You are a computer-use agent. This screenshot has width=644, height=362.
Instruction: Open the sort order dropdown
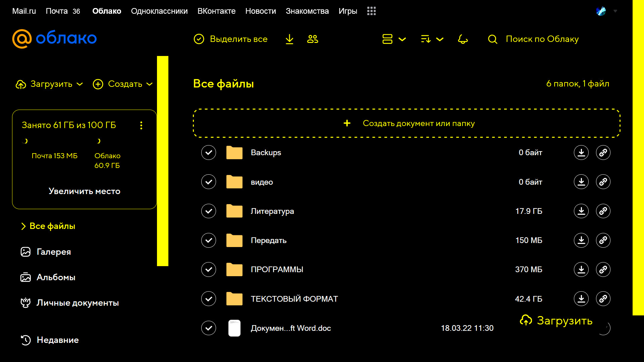coord(432,39)
